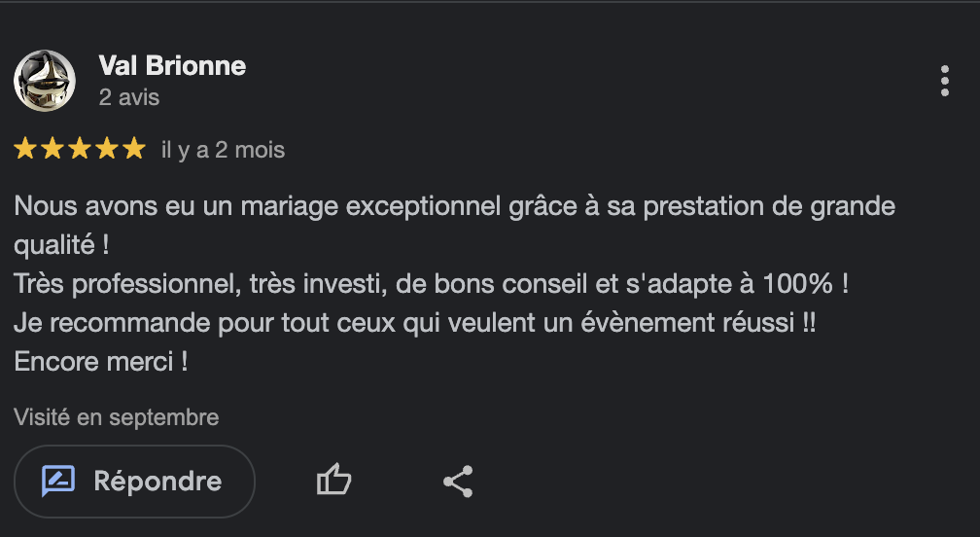Click the third gold rating star
Viewport: 980px width, 537px height.
[x=80, y=149]
